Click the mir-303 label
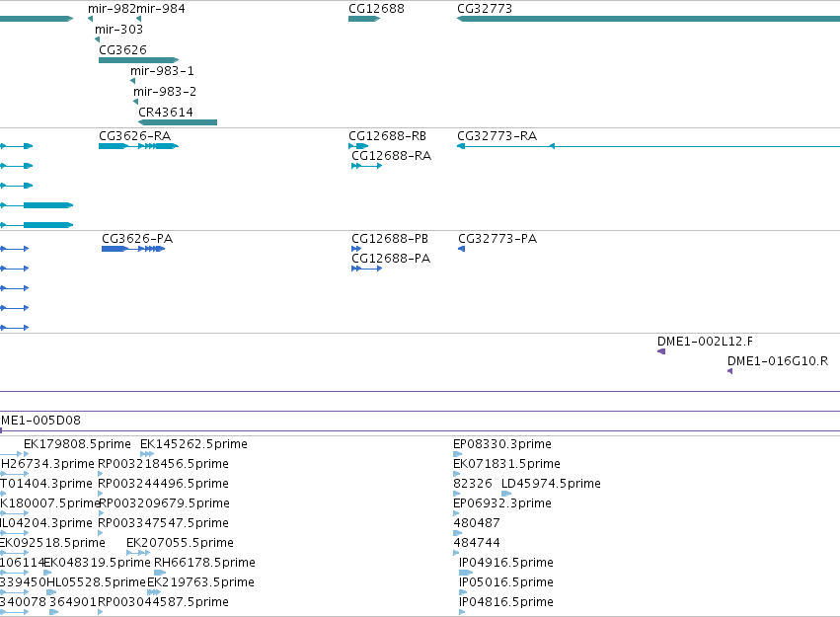Viewport: 840px width, 617px height. point(118,30)
